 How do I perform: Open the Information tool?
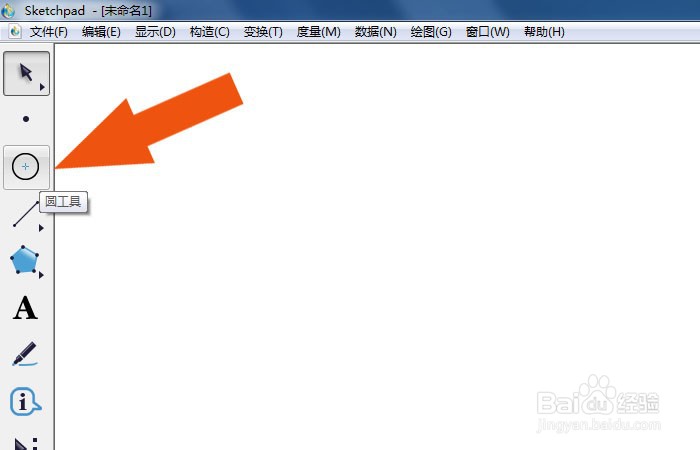point(25,401)
